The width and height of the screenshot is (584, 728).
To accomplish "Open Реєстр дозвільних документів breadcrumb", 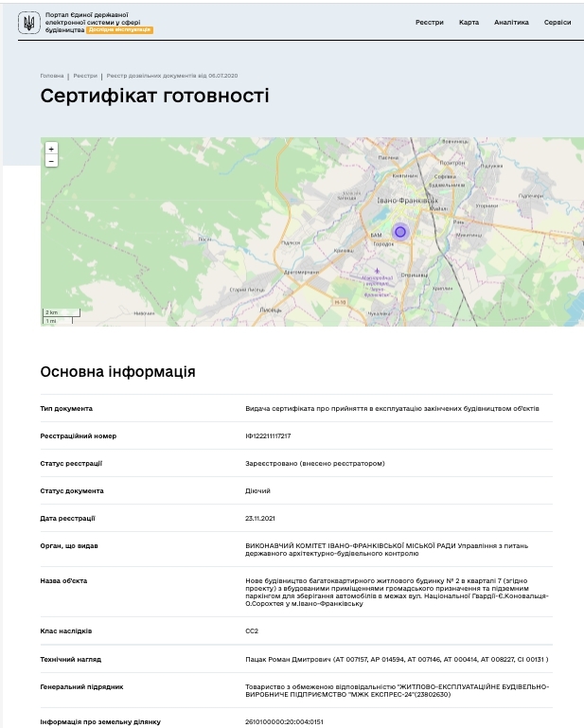I will point(171,76).
